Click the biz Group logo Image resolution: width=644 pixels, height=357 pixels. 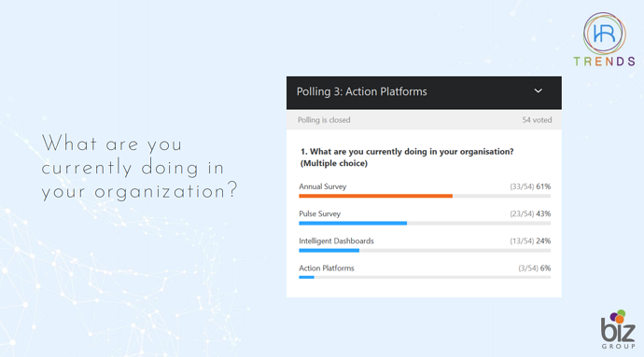[618, 330]
